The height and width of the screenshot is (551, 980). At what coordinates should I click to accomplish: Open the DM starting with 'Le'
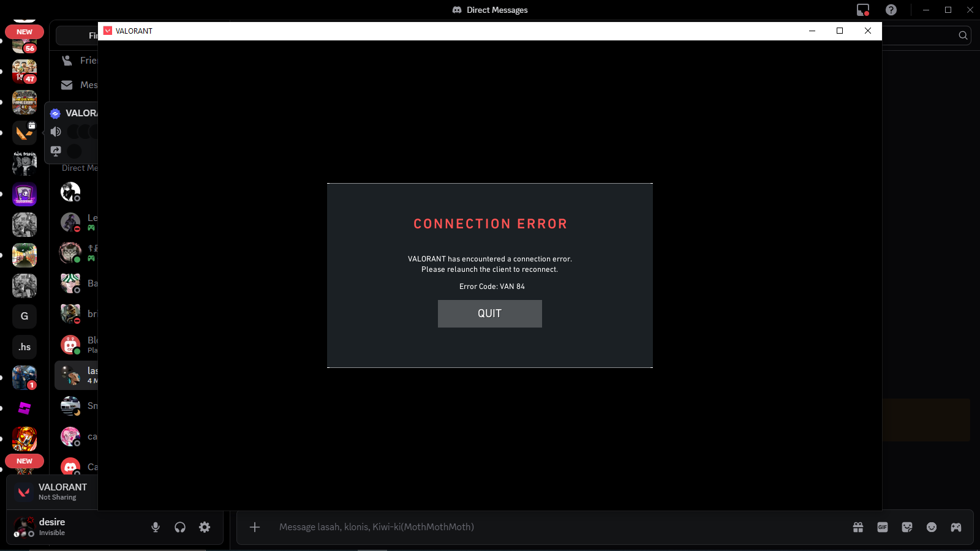click(77, 222)
